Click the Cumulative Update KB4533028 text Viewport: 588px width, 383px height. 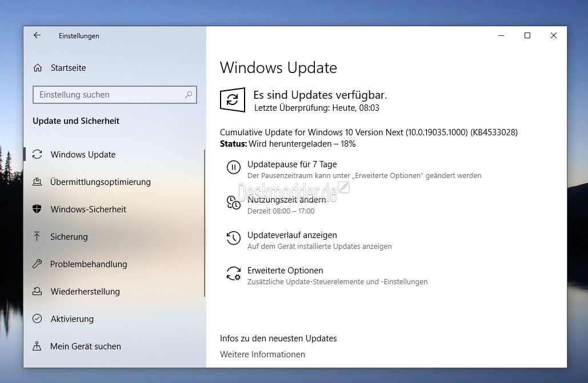click(369, 132)
